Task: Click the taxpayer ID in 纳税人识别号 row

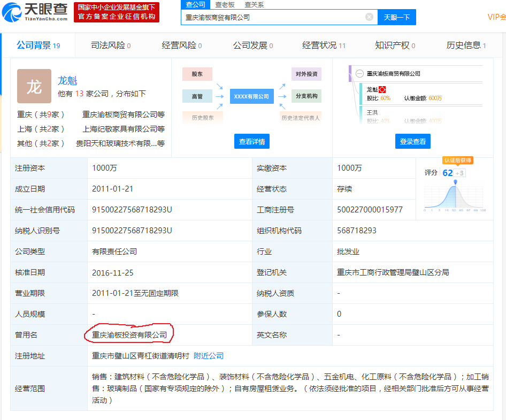Action: point(132,231)
